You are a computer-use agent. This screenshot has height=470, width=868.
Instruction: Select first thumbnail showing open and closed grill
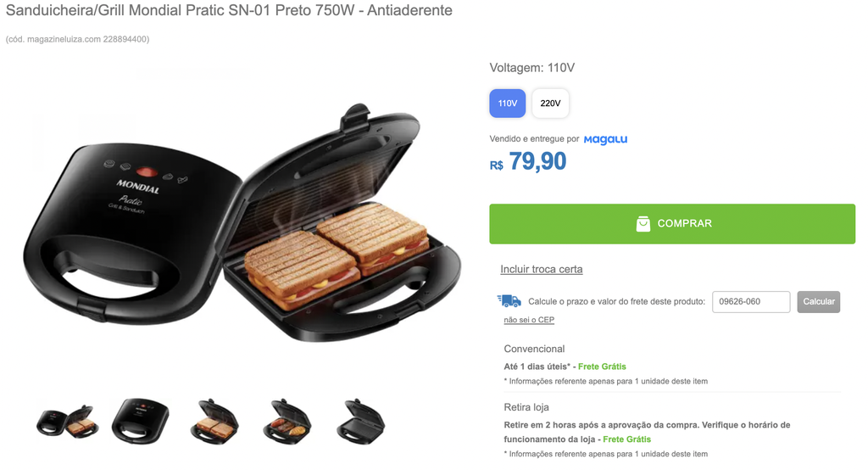[68, 422]
